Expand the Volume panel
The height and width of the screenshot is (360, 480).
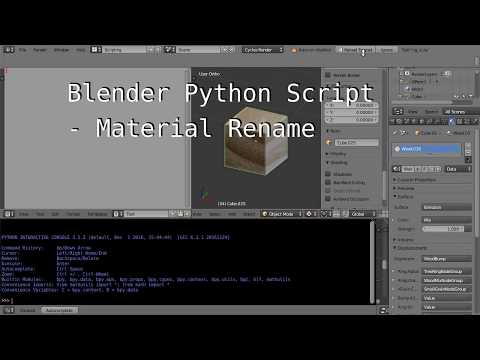point(404,240)
